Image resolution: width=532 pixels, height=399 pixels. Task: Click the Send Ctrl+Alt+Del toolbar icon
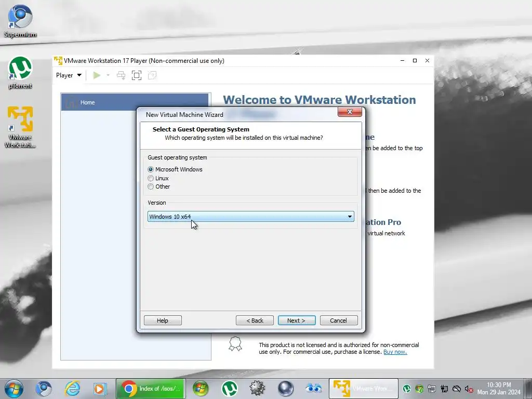click(x=121, y=75)
